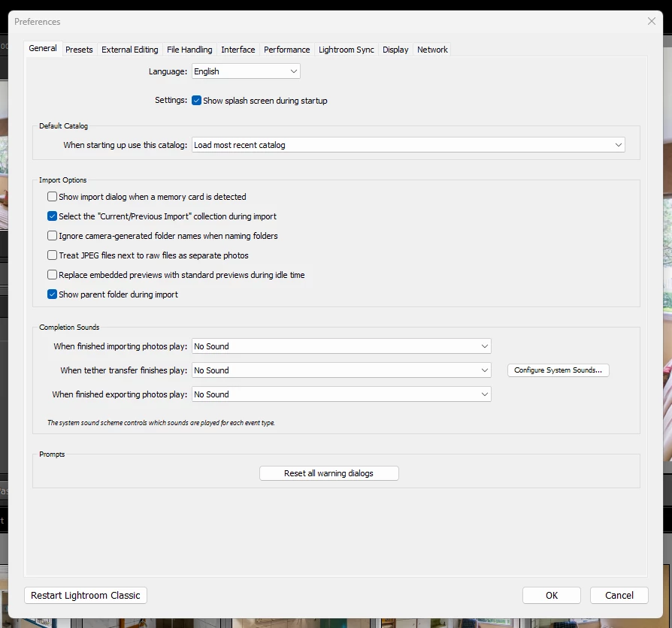The width and height of the screenshot is (672, 628).
Task: Click Reset all warning dialogs
Action: click(x=328, y=473)
